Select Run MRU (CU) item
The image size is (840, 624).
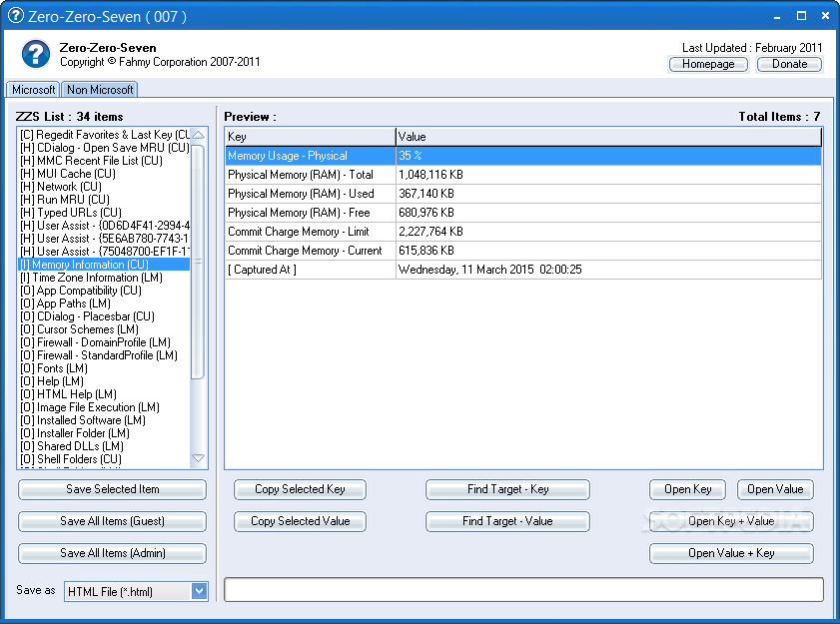pos(105,200)
